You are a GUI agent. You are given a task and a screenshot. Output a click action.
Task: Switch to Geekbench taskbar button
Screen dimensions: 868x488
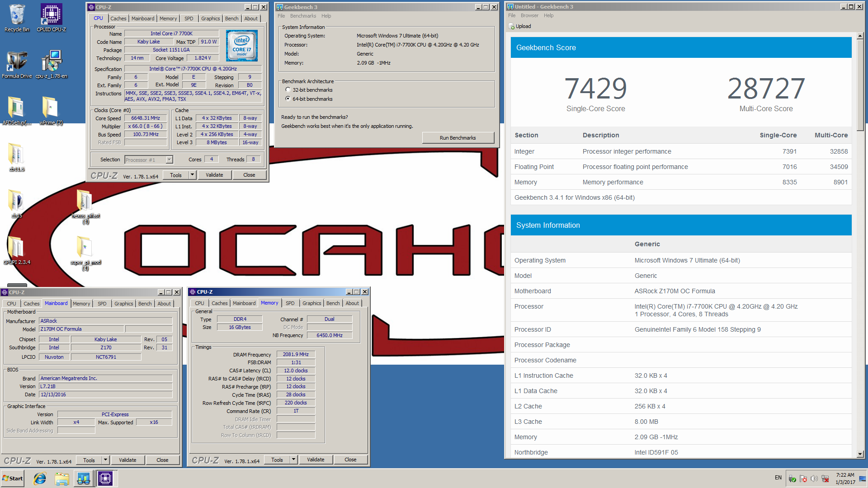tap(84, 479)
